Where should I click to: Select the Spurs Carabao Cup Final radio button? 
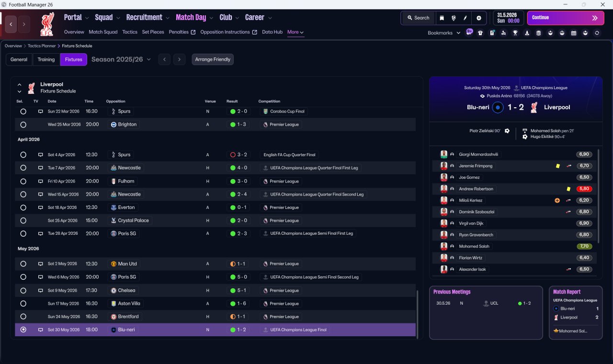(x=23, y=111)
